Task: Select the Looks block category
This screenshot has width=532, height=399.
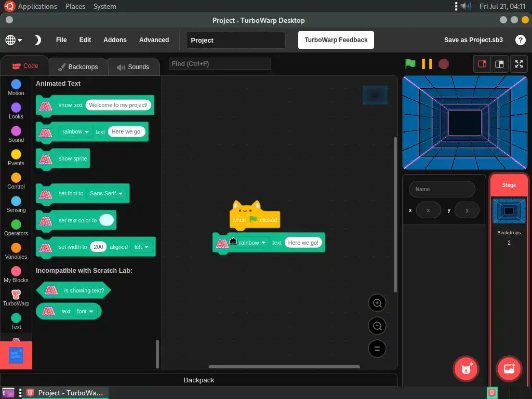Action: click(16, 111)
